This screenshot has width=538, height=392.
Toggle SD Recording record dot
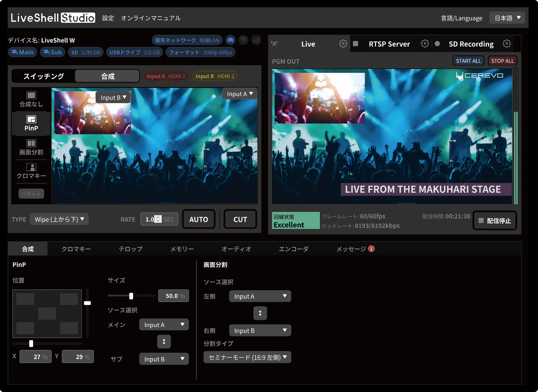click(x=437, y=44)
